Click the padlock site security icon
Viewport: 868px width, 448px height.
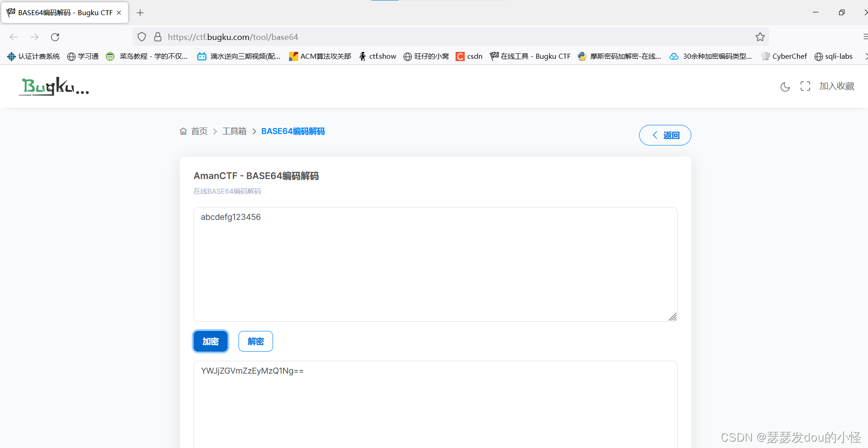(158, 37)
